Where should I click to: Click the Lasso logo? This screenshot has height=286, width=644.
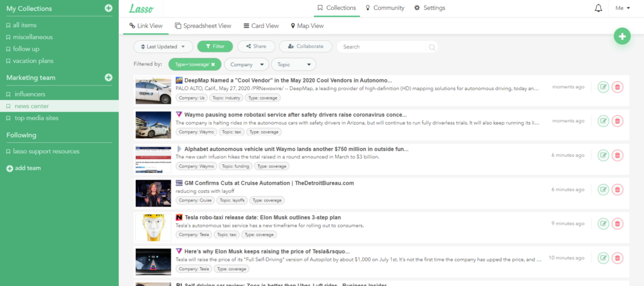point(142,8)
